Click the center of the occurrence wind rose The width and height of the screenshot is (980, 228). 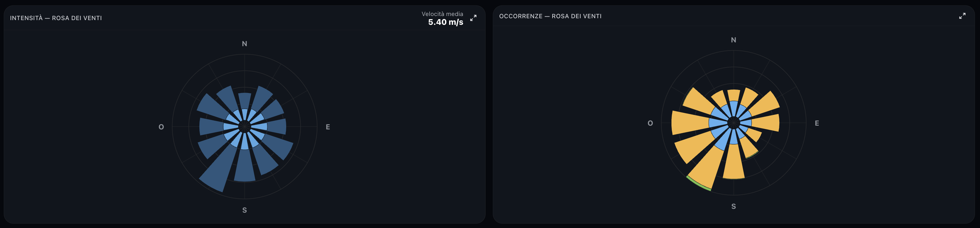(x=733, y=123)
